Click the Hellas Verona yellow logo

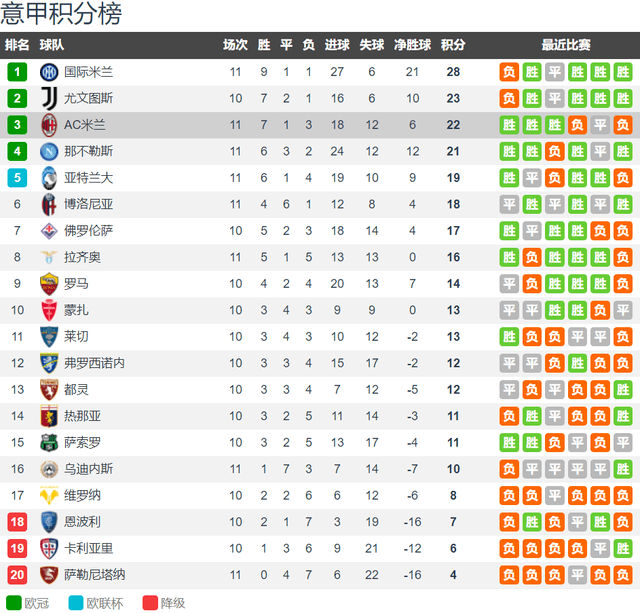click(x=49, y=495)
